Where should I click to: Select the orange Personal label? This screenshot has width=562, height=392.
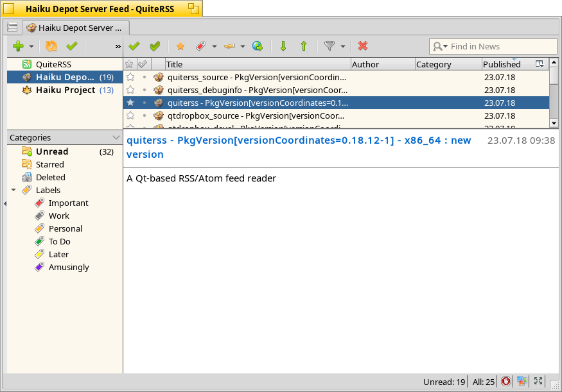coord(66,229)
